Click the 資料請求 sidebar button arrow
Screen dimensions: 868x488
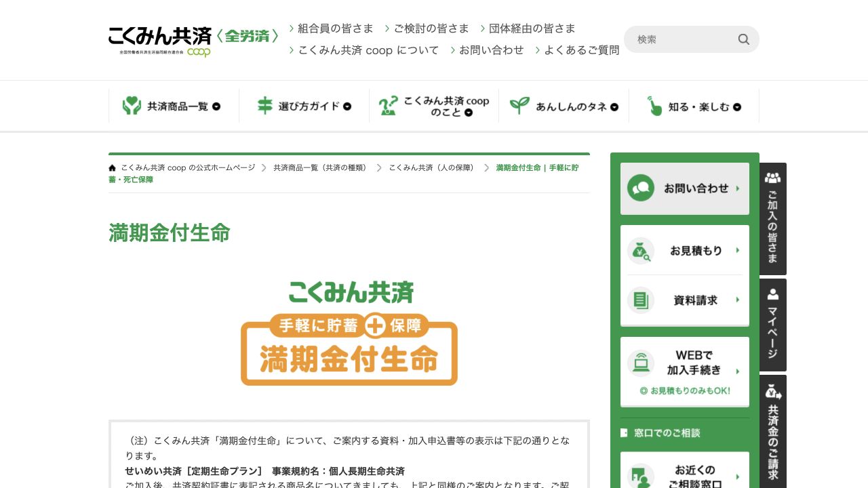click(x=738, y=300)
